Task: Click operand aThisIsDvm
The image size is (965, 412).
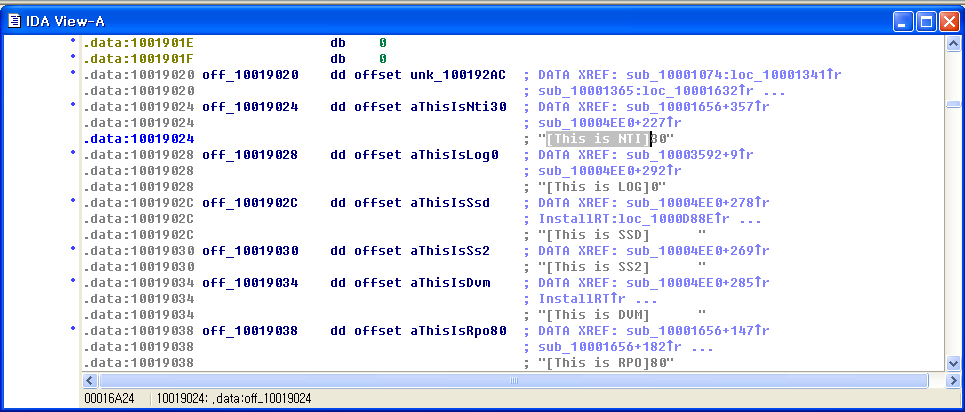Action: tap(450, 283)
